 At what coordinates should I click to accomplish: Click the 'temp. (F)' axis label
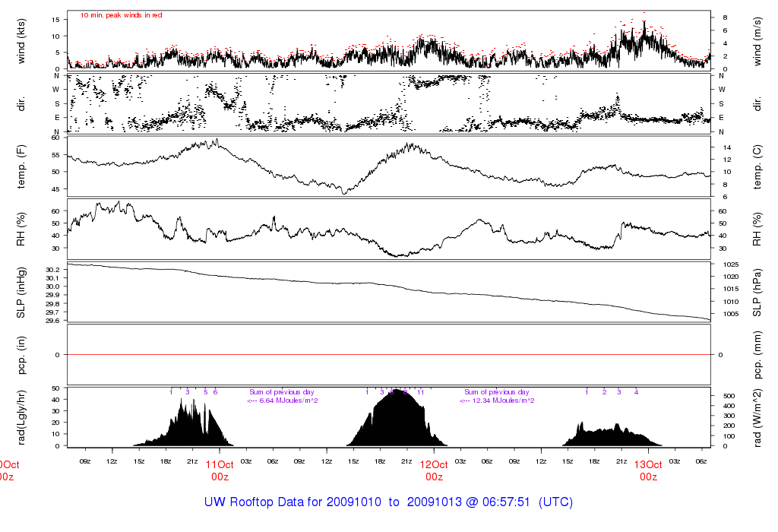pos(21,166)
